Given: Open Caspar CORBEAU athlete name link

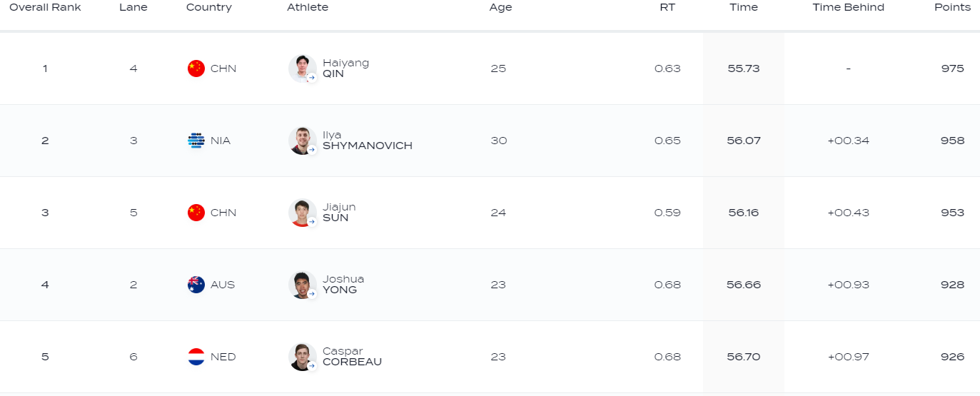Looking at the screenshot, I should pos(352,357).
